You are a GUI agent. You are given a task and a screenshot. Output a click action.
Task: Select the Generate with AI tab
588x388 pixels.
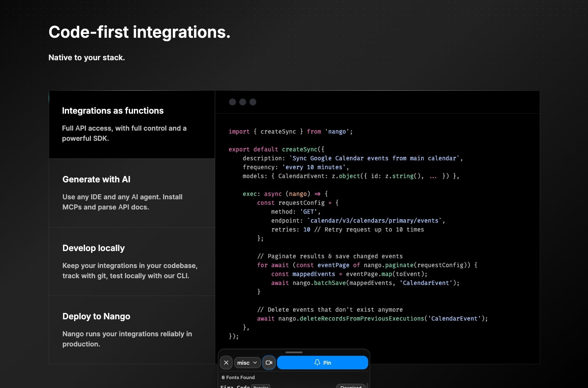click(132, 193)
